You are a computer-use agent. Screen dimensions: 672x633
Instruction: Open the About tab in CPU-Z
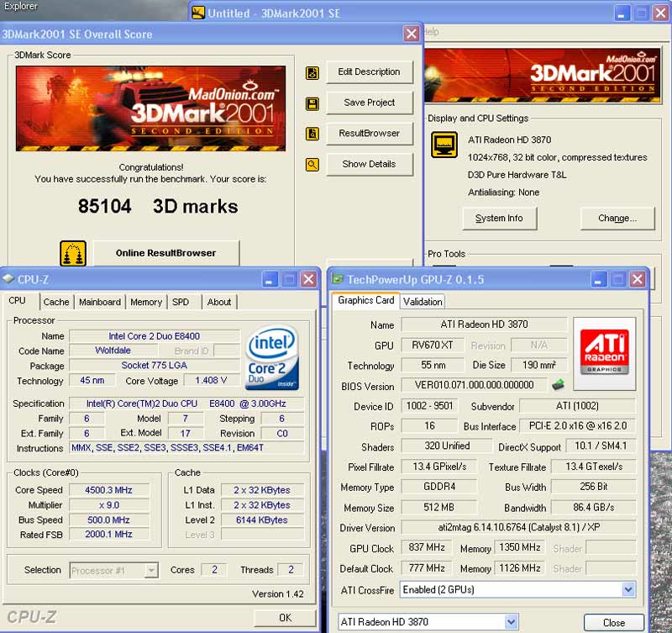tap(219, 302)
